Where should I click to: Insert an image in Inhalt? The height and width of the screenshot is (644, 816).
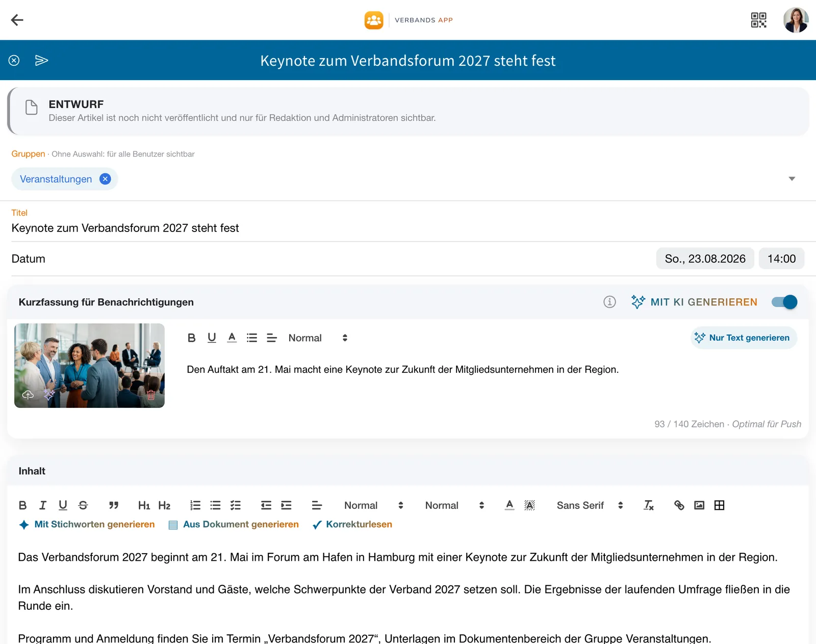[x=699, y=505]
